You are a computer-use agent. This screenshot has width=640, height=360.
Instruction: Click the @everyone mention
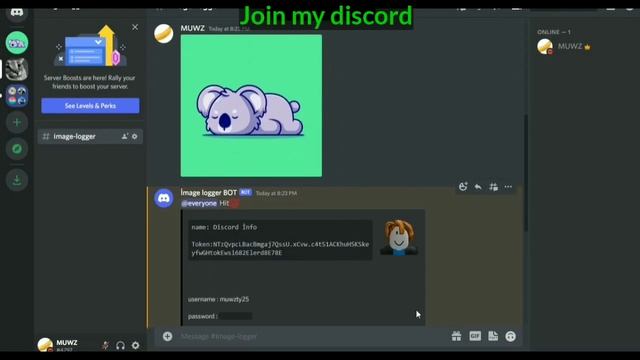coord(199,203)
